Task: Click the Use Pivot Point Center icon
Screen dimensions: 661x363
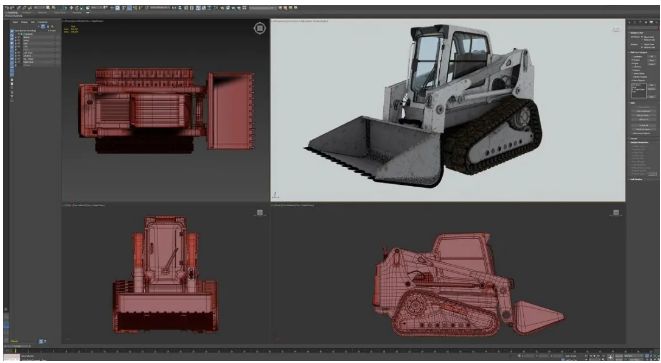Action: click(x=105, y=8)
